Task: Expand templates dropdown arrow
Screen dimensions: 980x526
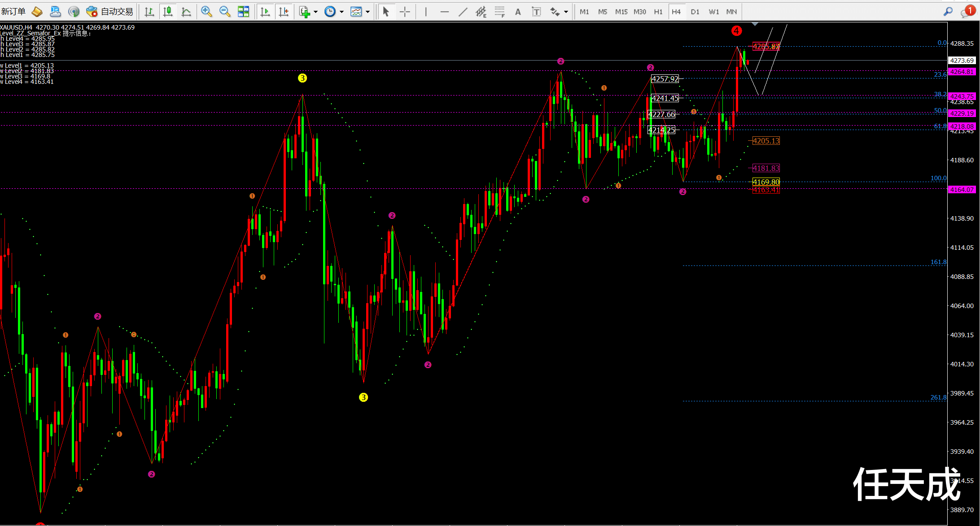Action: click(x=368, y=12)
